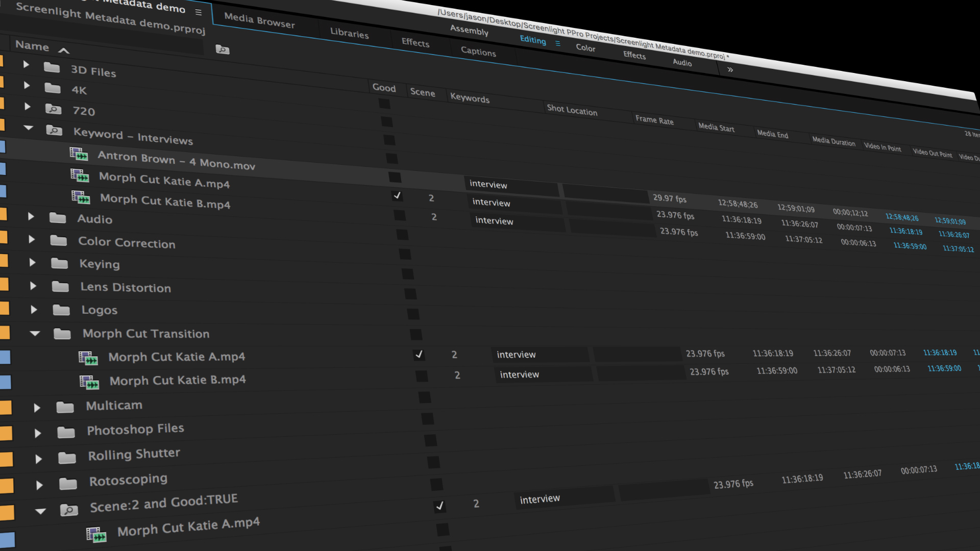
Task: Expand the Color Correction bin
Action: tap(32, 239)
